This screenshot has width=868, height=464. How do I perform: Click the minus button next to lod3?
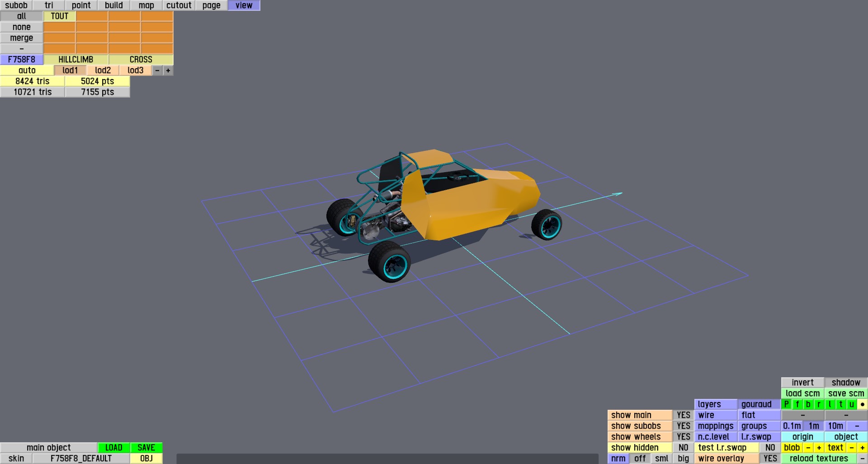tap(157, 70)
